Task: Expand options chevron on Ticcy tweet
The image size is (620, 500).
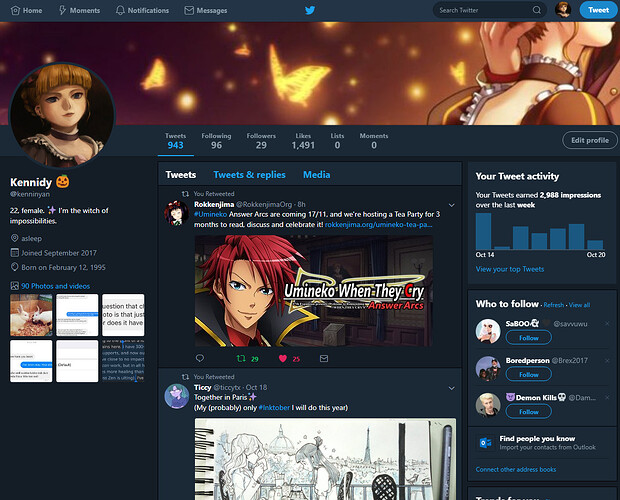Action: [x=452, y=388]
